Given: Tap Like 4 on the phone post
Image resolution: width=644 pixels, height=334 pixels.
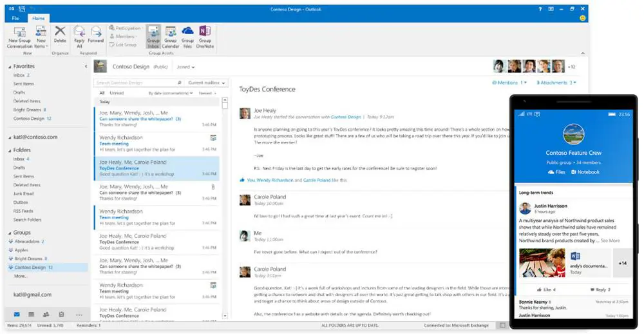Looking at the screenshot, I should point(546,290).
